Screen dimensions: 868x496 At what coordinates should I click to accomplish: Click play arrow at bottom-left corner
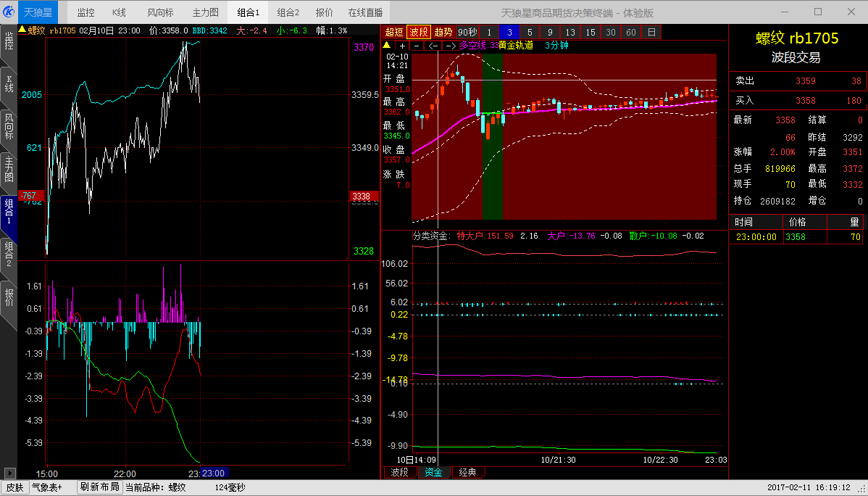click(x=9, y=471)
